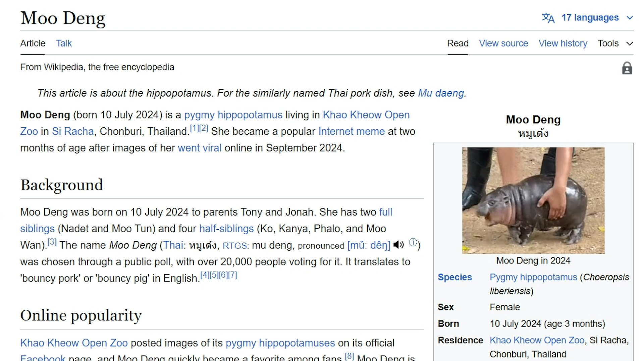Viewport: 644px width, 361px height.
Task: Click the page protection padlock icon
Action: [x=627, y=68]
